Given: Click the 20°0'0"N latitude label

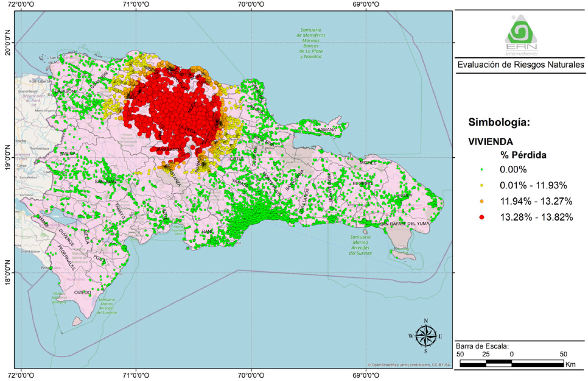Looking at the screenshot, I should click(7, 42).
